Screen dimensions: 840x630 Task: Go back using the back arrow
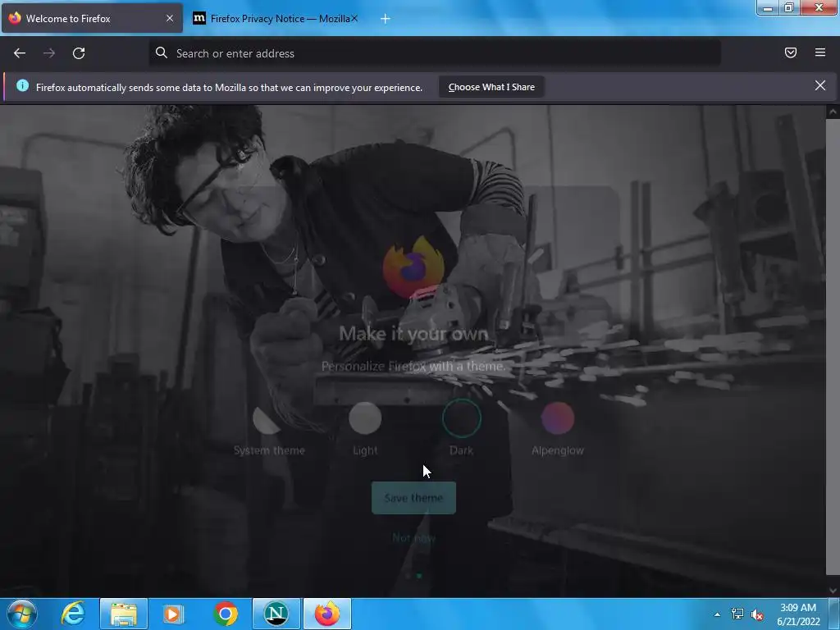coord(20,53)
